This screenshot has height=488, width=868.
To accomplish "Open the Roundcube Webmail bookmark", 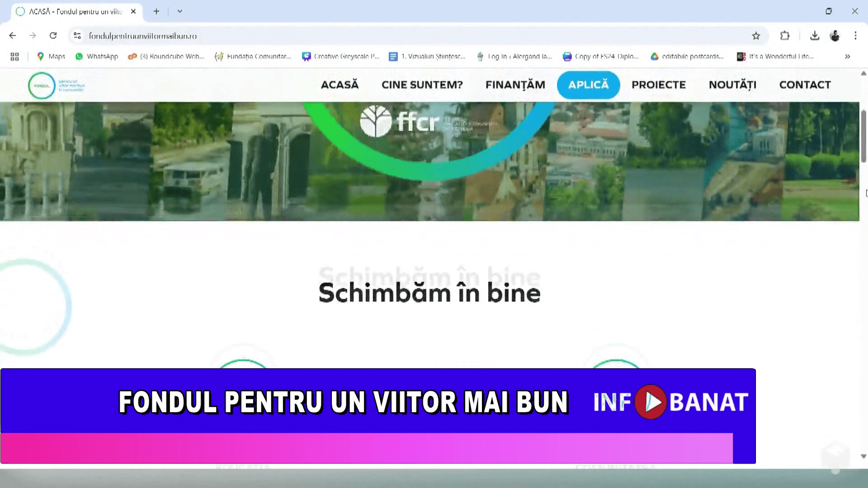I will pos(166,56).
